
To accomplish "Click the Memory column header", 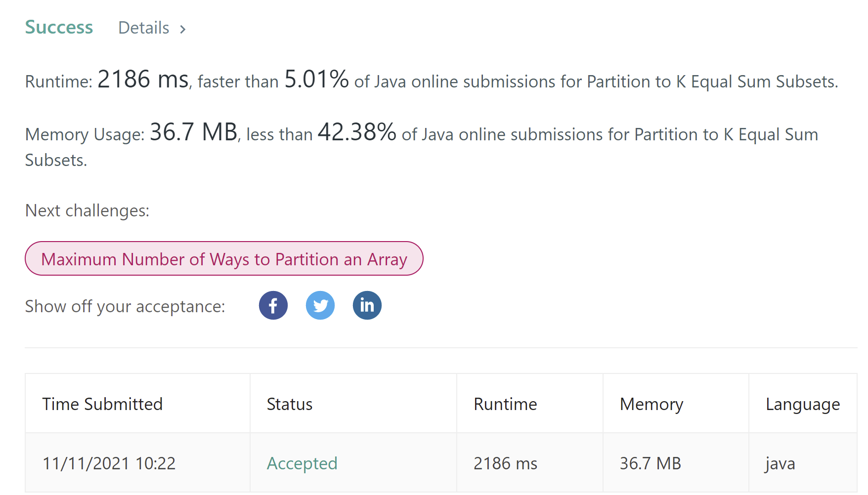I will [651, 404].
